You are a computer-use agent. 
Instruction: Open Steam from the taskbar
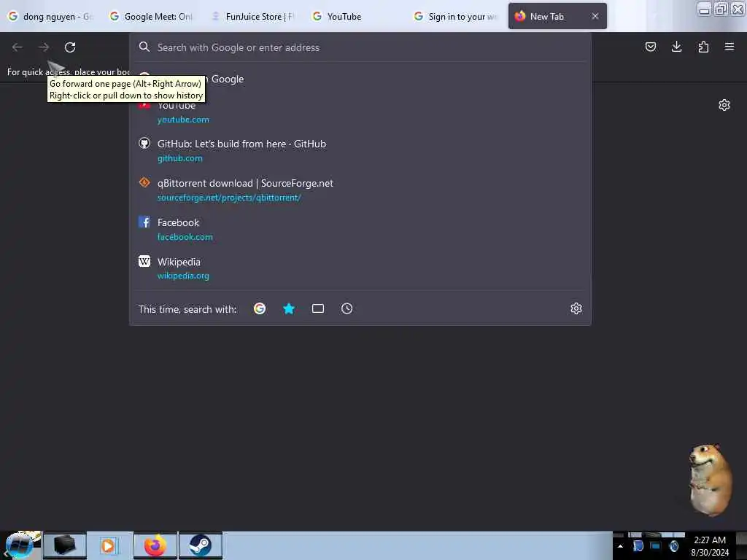[201, 545]
